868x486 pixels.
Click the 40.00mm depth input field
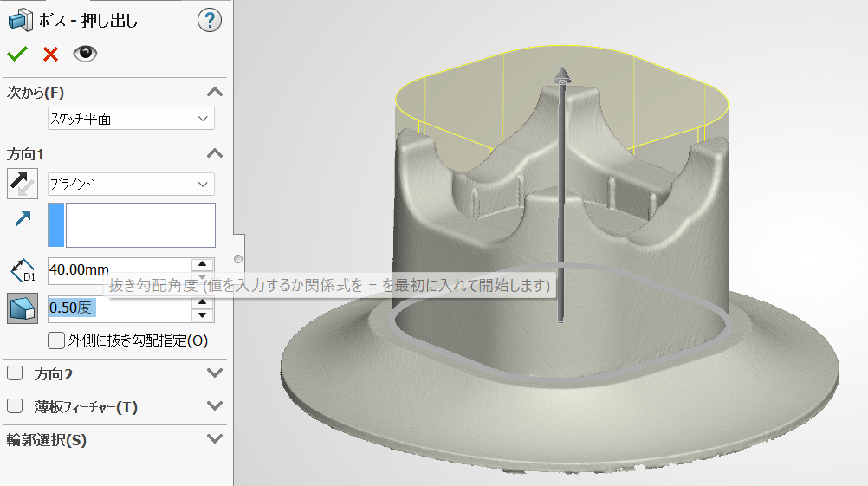click(x=119, y=269)
